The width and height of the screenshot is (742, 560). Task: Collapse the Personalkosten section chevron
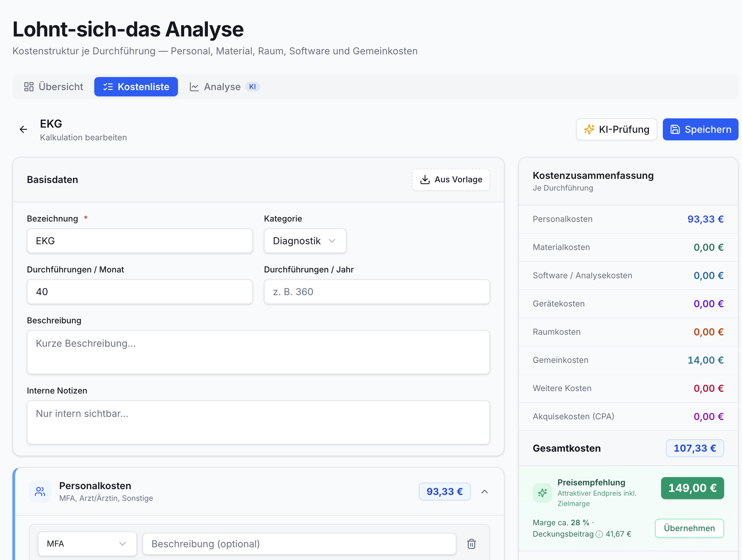point(485,492)
